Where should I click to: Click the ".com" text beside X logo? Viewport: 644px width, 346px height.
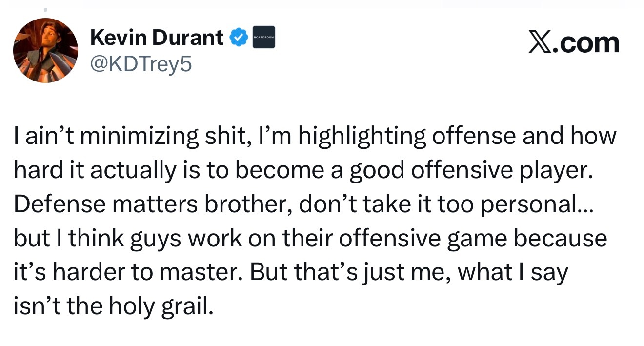click(589, 43)
